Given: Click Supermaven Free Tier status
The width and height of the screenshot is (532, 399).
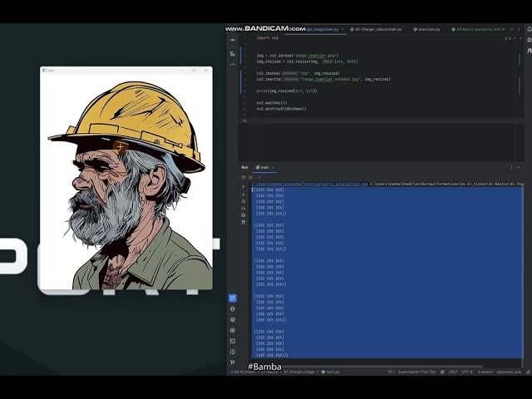Looking at the screenshot, I should click(x=417, y=372).
